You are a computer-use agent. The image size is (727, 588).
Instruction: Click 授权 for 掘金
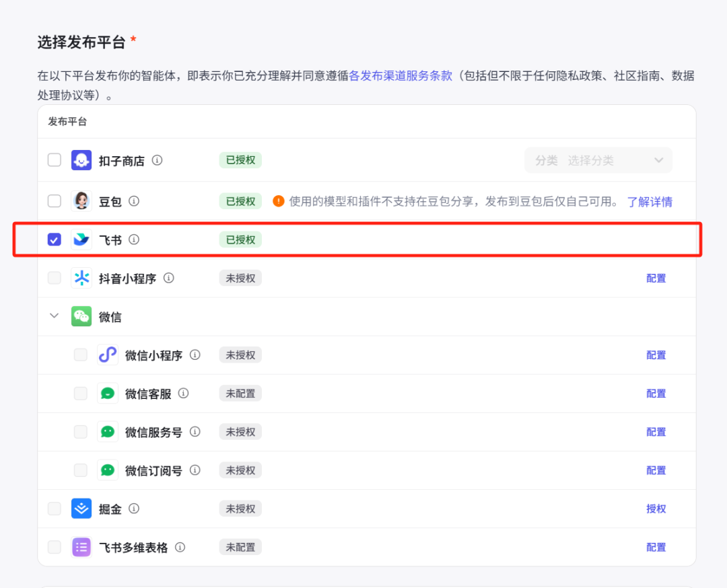[x=656, y=509]
